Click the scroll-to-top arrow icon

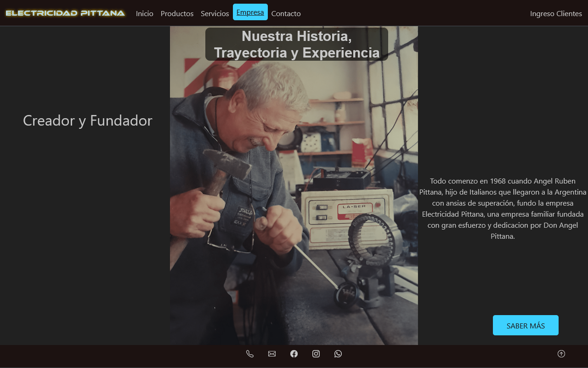pos(561,354)
